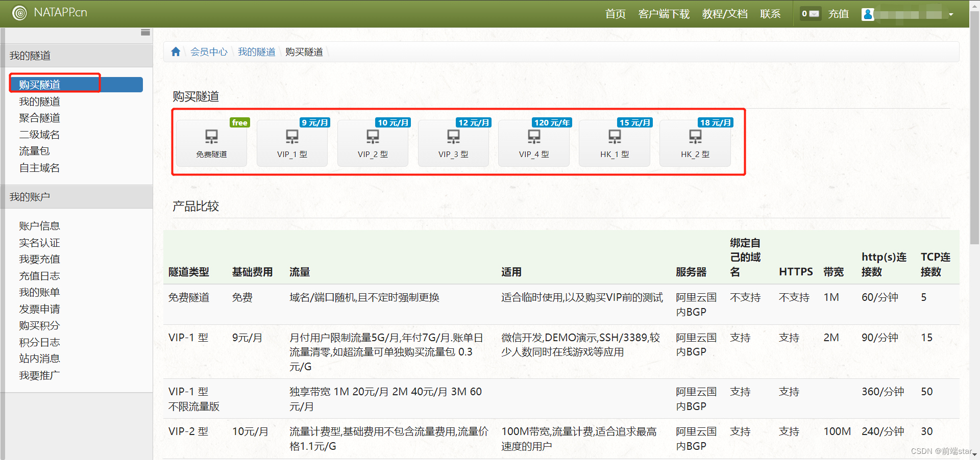The width and height of the screenshot is (980, 460).
Task: Open 聚合隧道 sidebar link
Action: click(x=39, y=118)
